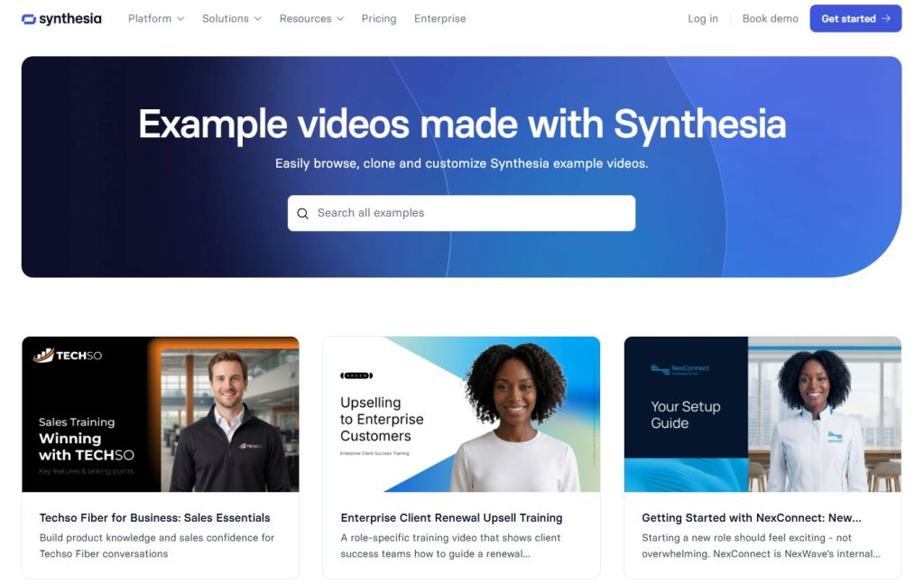The width and height of the screenshot is (924, 584).
Task: Expand the Platform menu chevron
Action: tap(180, 19)
